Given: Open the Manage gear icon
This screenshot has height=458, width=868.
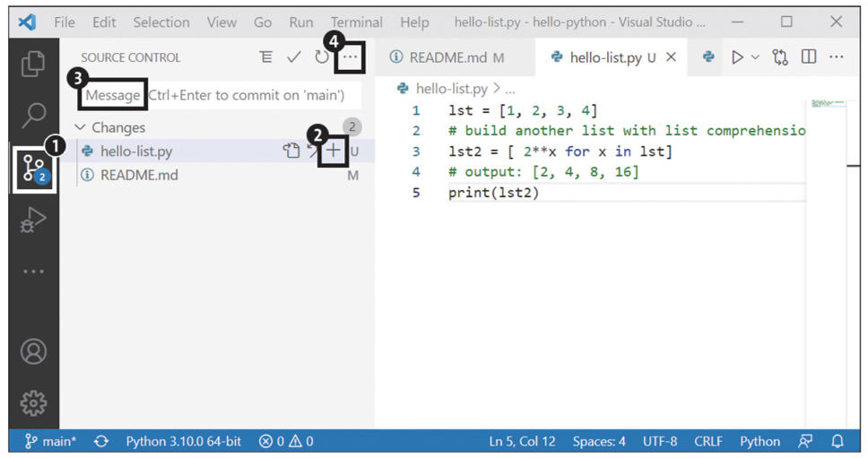Looking at the screenshot, I should tap(33, 403).
